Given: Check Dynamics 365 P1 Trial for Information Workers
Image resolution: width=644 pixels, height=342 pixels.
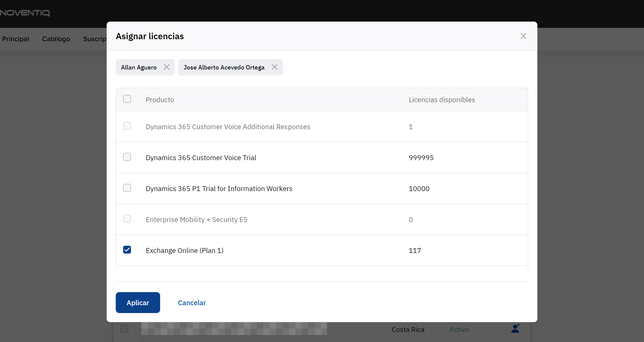Looking at the screenshot, I should coord(127,188).
